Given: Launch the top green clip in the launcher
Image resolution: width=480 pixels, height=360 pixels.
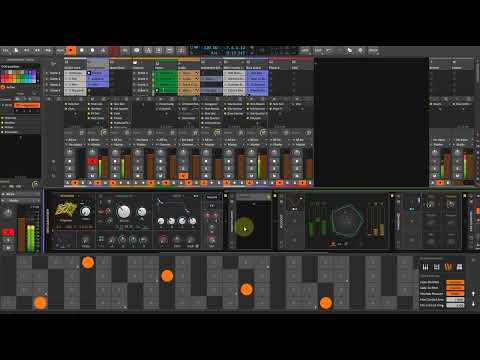Looking at the screenshot, I should coord(165,73).
